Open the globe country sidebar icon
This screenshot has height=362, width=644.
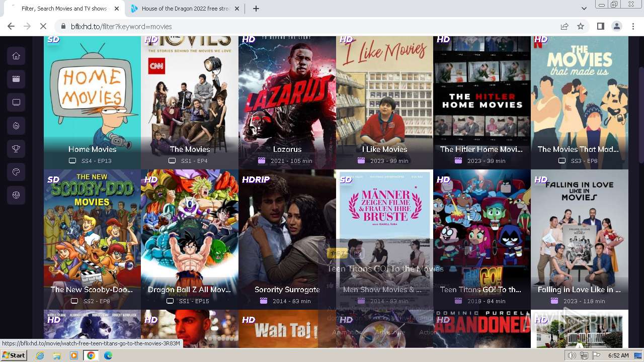(x=16, y=196)
